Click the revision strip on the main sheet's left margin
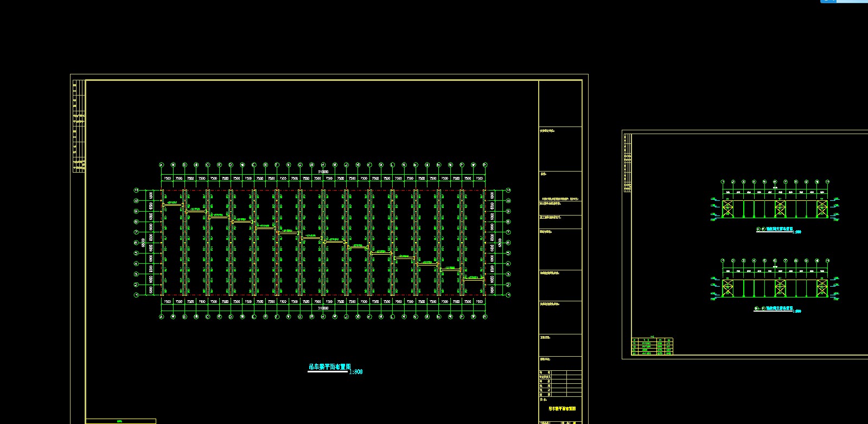 (79, 126)
